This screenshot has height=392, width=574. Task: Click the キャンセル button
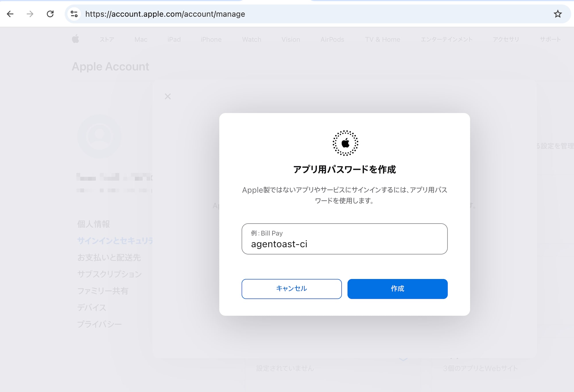pos(292,289)
